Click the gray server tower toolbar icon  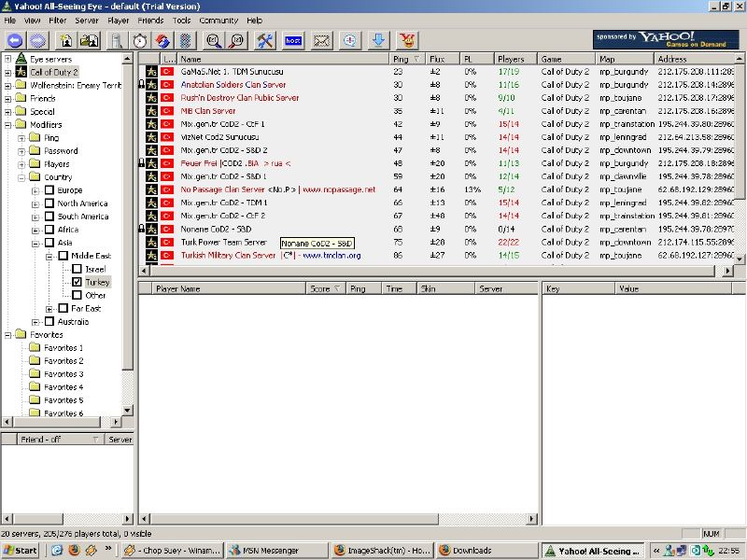117,40
